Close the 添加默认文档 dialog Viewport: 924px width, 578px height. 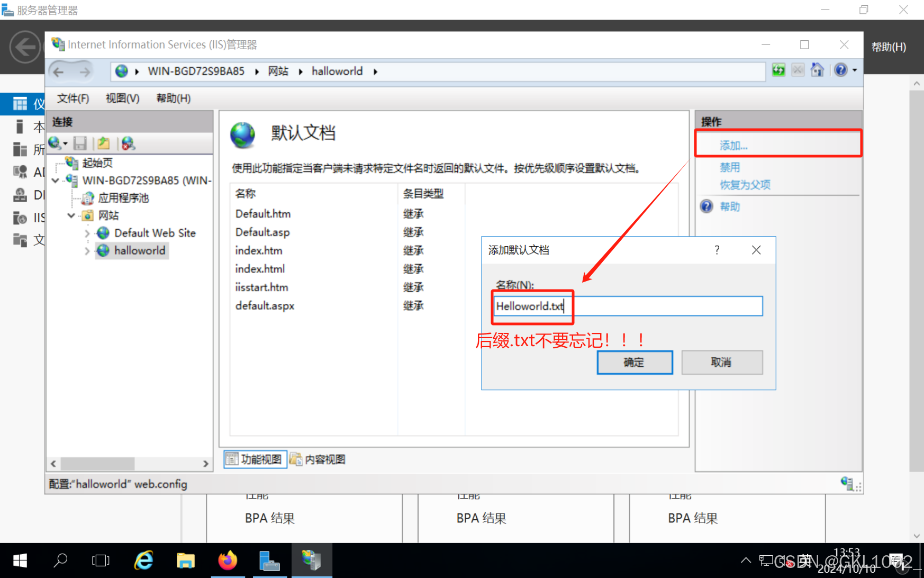tap(756, 250)
